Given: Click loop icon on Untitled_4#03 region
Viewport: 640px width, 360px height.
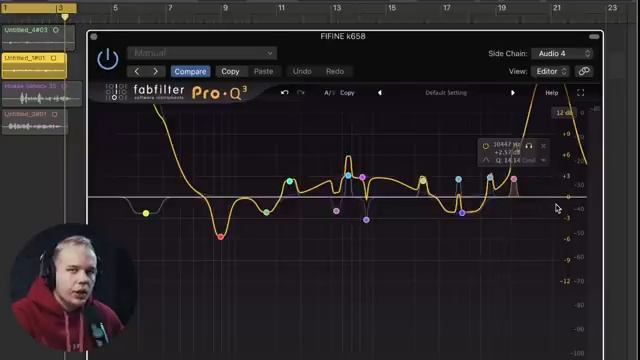Looking at the screenshot, I should pos(56,30).
